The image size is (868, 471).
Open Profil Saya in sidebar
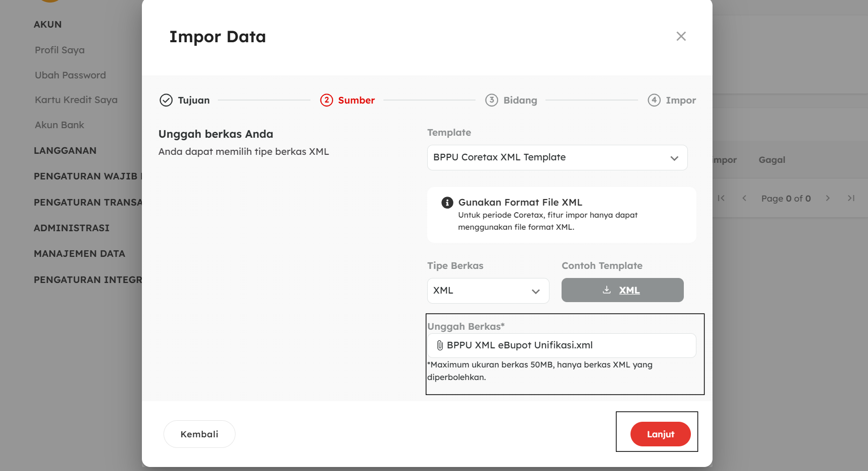coord(59,50)
